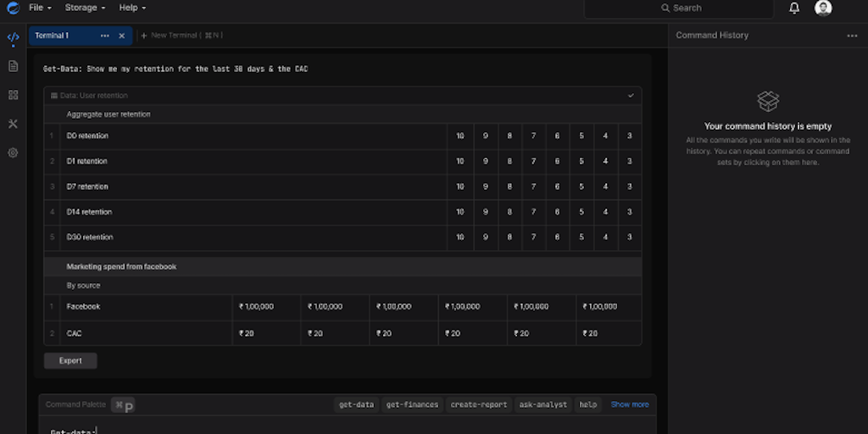Open Terminal 1 tab options menu
The image size is (868, 434).
(104, 36)
